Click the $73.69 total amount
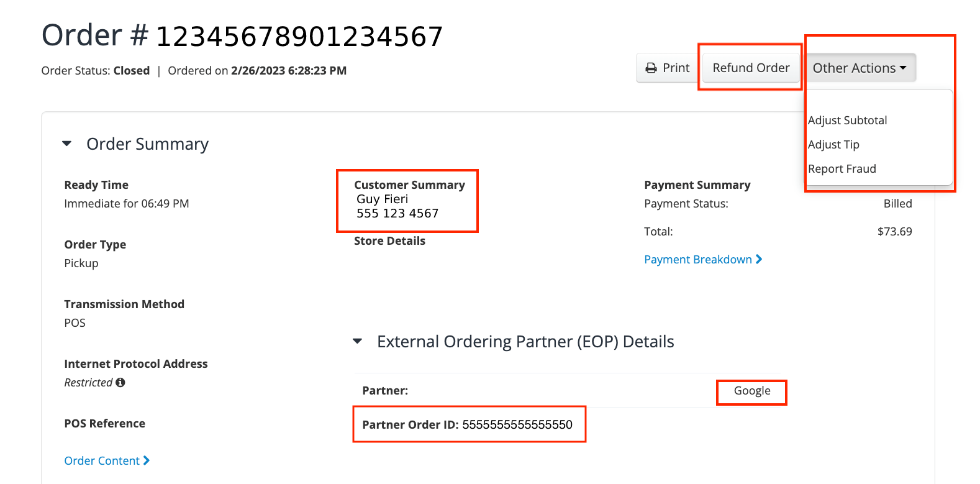This screenshot has height=484, width=980. 894,232
